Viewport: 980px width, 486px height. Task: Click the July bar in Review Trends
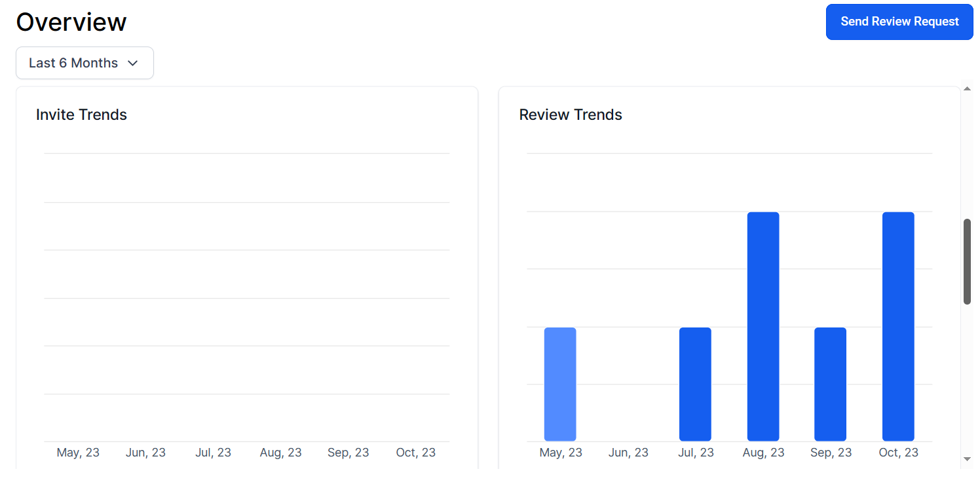[695, 383]
